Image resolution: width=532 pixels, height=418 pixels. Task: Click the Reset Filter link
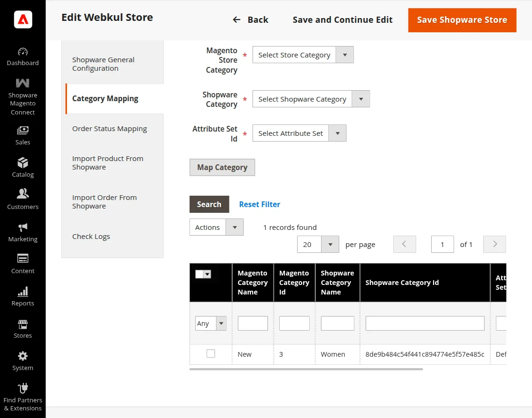point(259,204)
